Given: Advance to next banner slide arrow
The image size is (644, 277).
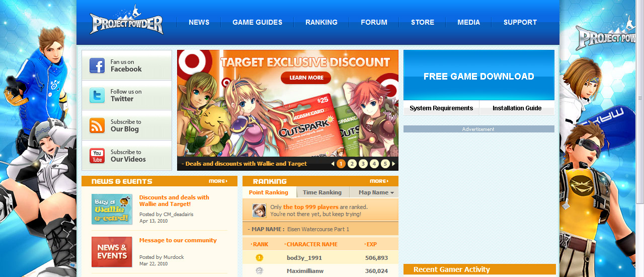Looking at the screenshot, I should click(393, 164).
